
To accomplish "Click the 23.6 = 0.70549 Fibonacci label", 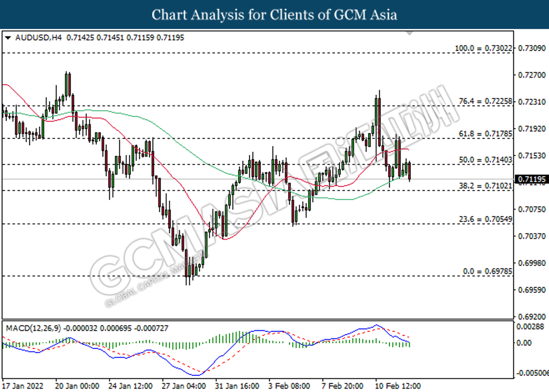I will [x=485, y=219].
